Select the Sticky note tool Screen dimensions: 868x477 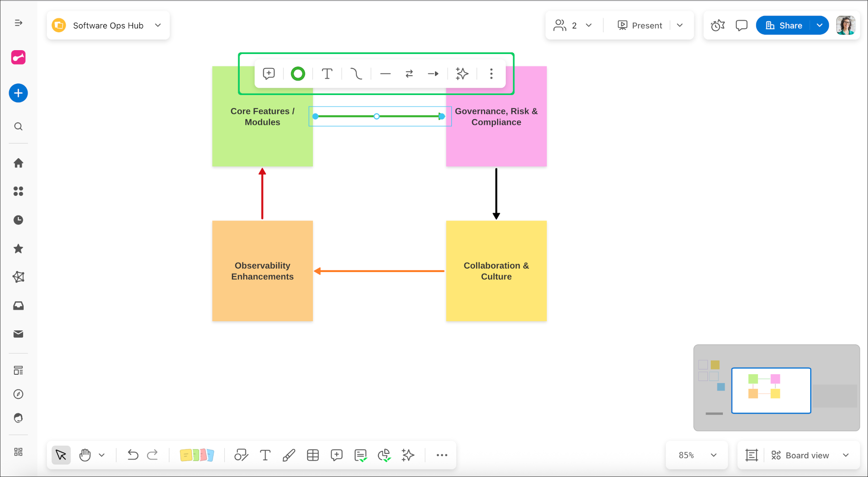[197, 455]
